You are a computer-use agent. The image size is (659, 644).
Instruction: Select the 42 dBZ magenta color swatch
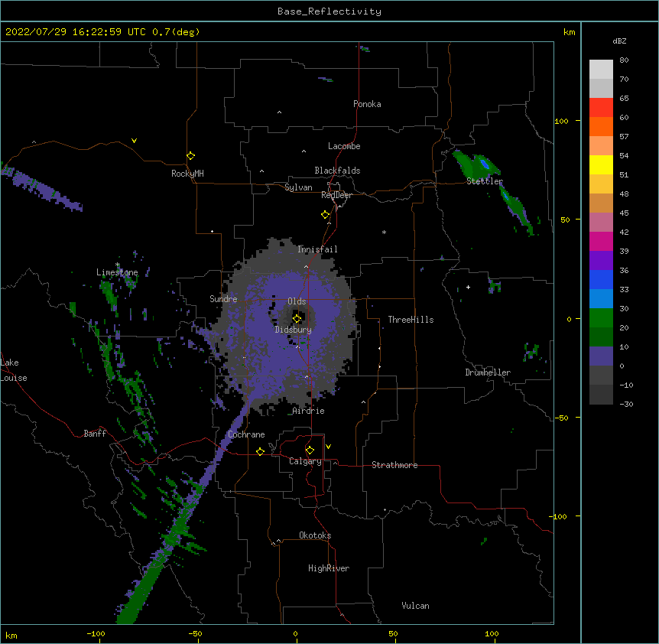click(601, 241)
